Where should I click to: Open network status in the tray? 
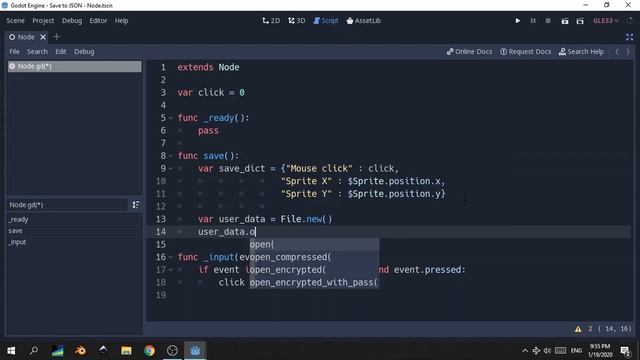click(536, 351)
